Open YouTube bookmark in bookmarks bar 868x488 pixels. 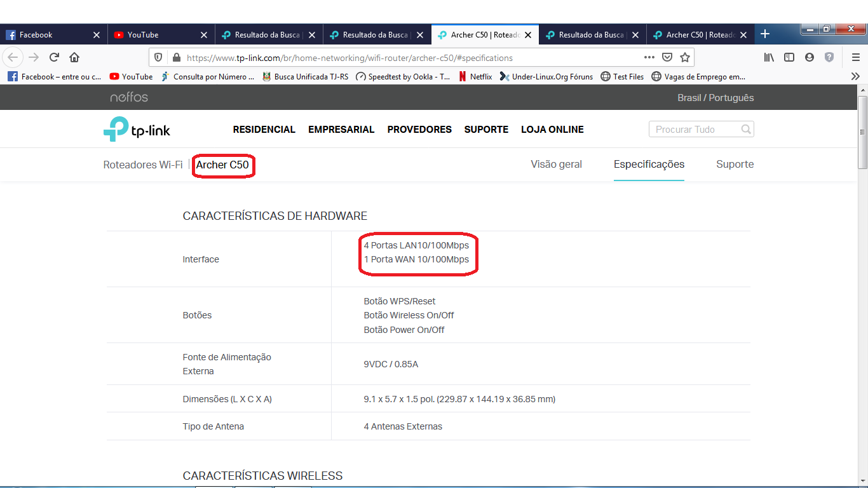[x=131, y=76]
